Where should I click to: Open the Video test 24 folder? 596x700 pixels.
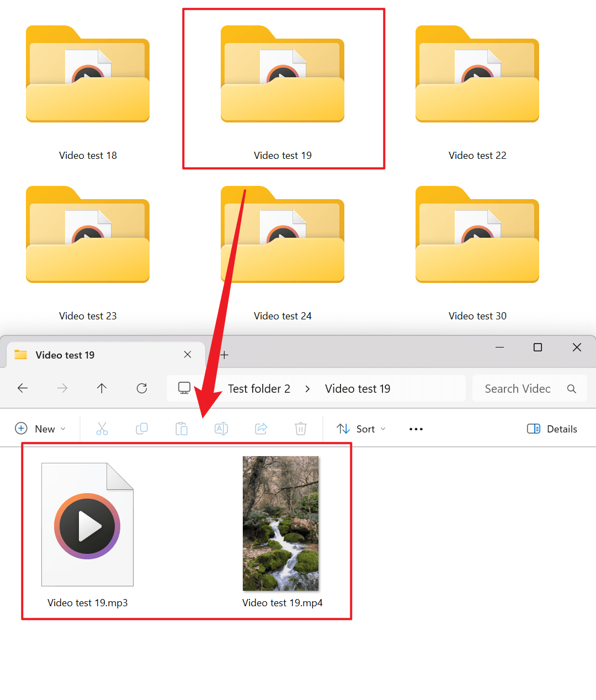pos(283,234)
